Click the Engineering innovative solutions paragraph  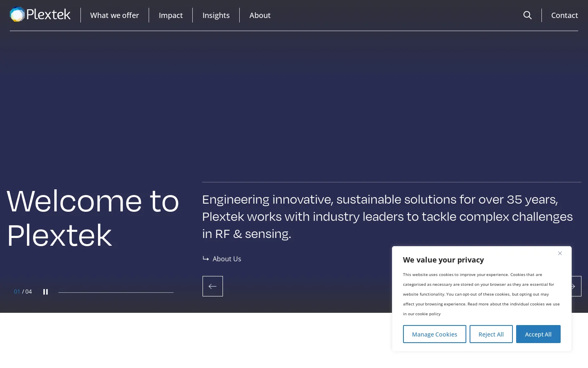pyautogui.click(x=388, y=216)
